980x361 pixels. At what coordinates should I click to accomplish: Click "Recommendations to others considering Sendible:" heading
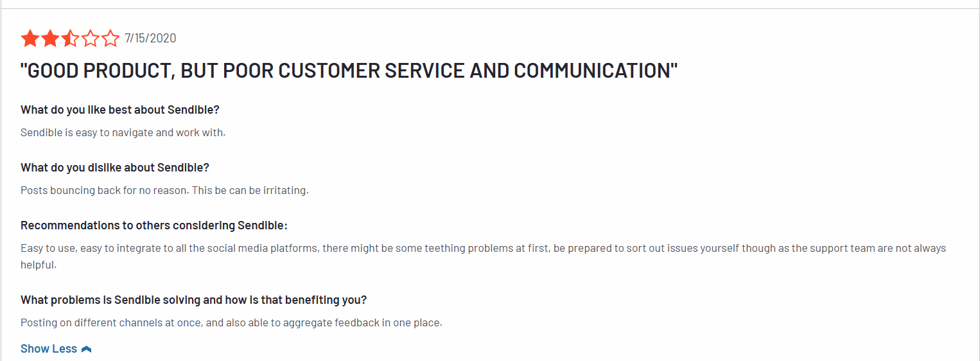click(153, 225)
